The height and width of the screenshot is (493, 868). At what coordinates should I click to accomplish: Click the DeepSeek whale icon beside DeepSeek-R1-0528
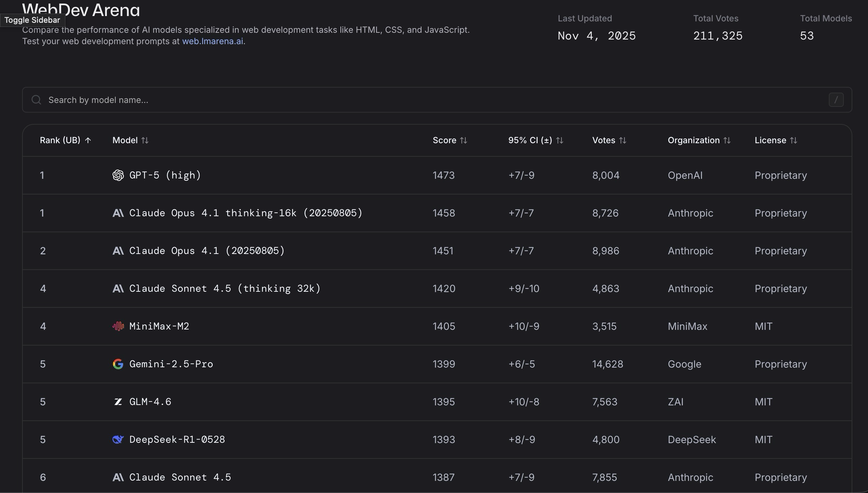[118, 440]
